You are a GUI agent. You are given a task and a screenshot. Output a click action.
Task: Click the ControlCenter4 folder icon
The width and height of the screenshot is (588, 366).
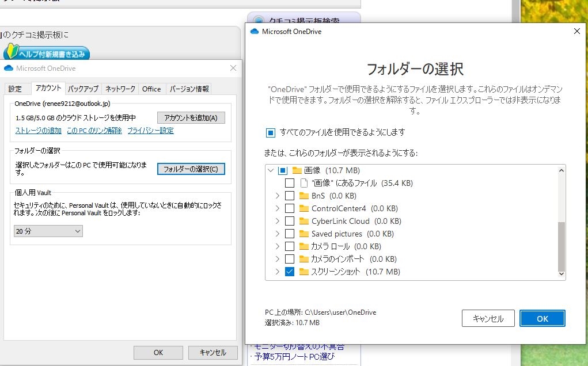pos(304,209)
